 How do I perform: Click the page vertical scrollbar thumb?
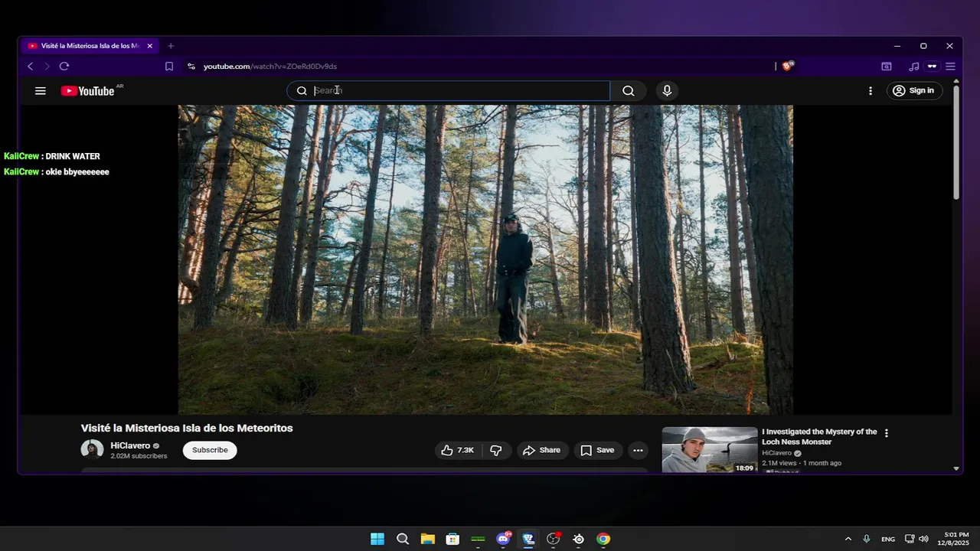[956, 142]
